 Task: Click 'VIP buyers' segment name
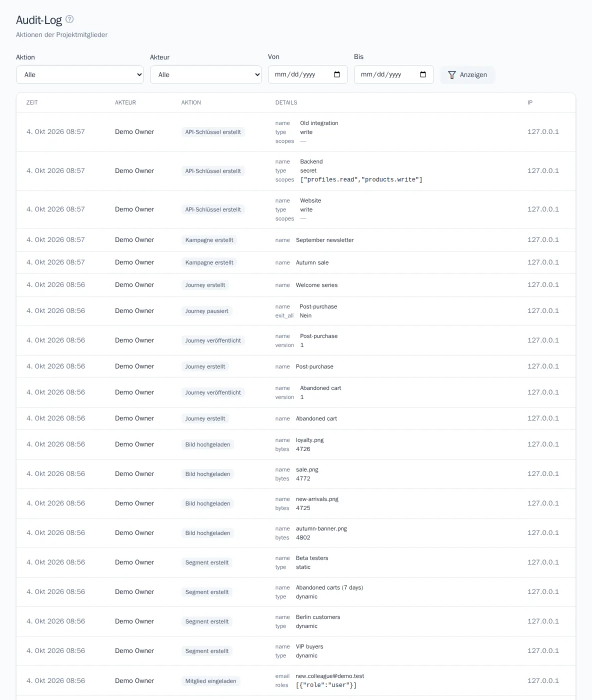click(x=309, y=646)
